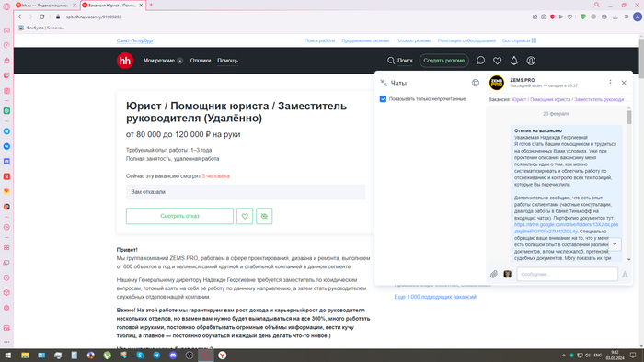Expand Мои резюме dropdown arrow

(180, 61)
